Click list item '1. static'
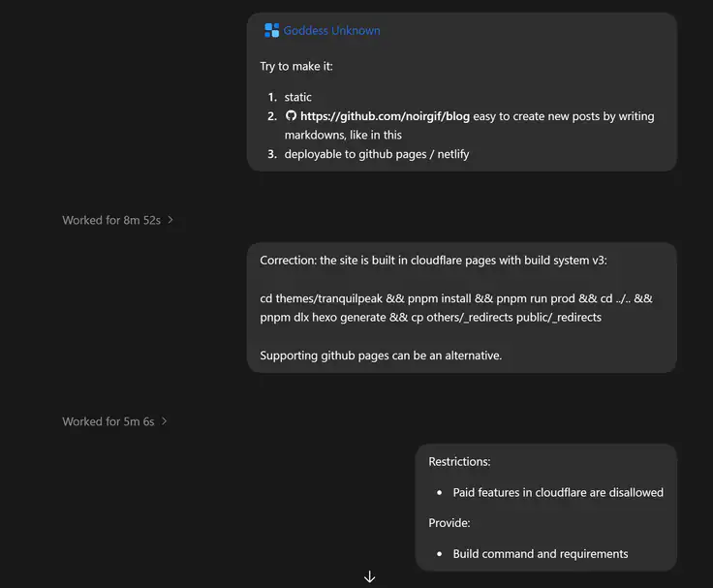 tap(290, 97)
